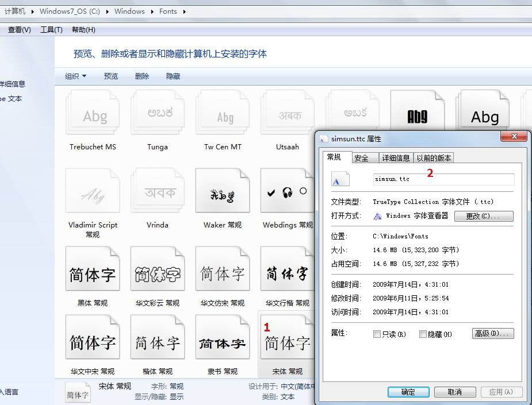Switch to the 详细信息 tab
The height and width of the screenshot is (405, 532).
click(x=396, y=158)
